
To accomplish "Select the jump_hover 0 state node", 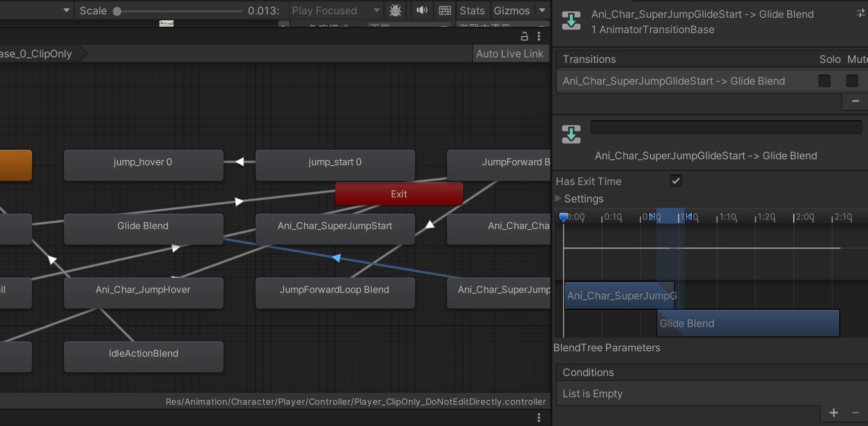I will tap(144, 165).
